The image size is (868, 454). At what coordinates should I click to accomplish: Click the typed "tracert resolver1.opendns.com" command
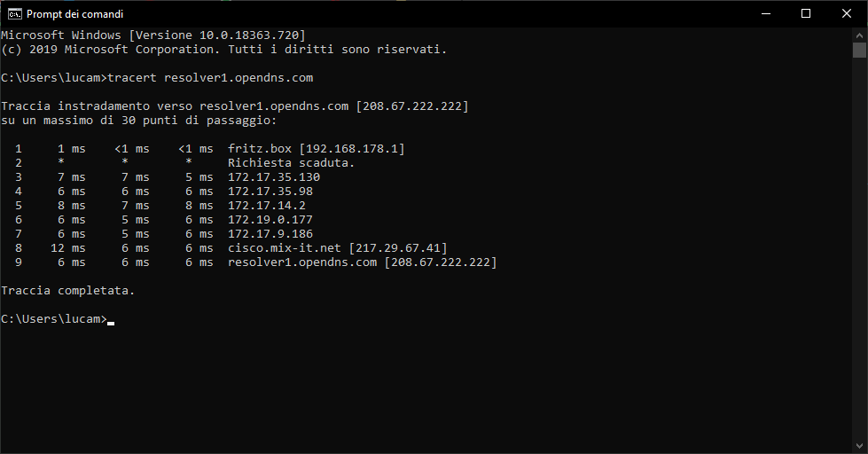(210, 78)
